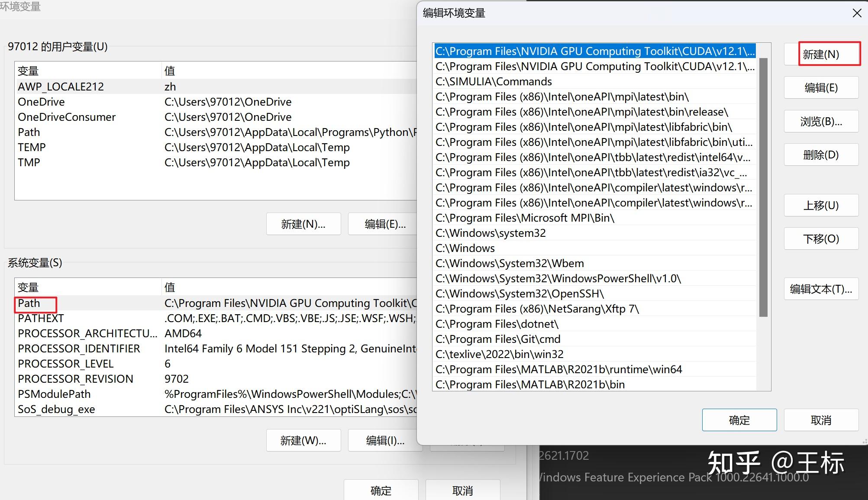868x500 pixels.
Task: Click the 编辑(E) button in edit dialog
Action: point(821,88)
